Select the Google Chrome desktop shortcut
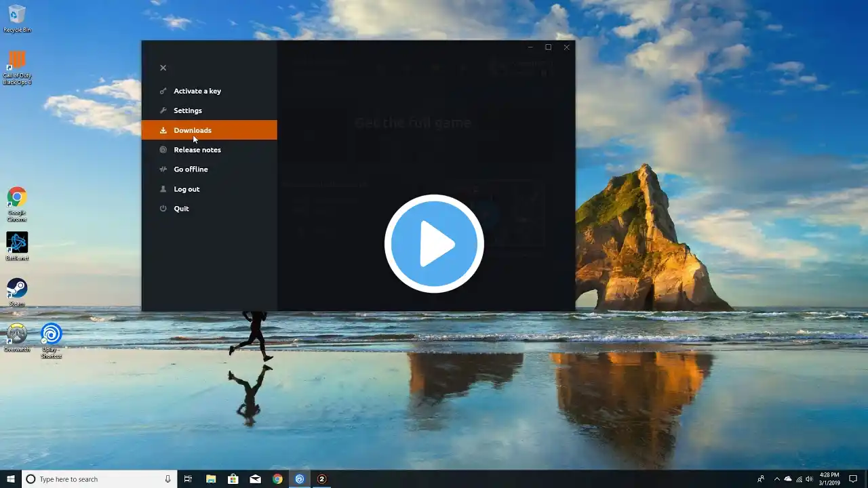Image resolution: width=868 pixels, height=488 pixels. 17,205
